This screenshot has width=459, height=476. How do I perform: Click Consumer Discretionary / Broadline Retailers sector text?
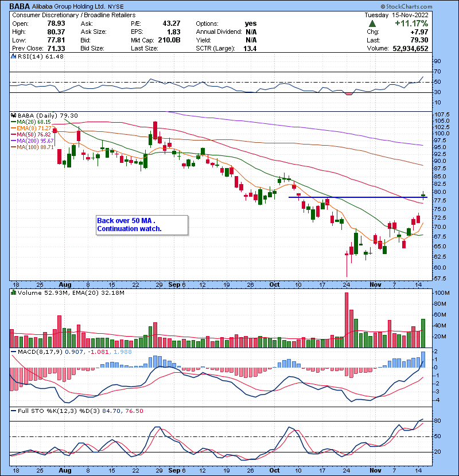74,15
